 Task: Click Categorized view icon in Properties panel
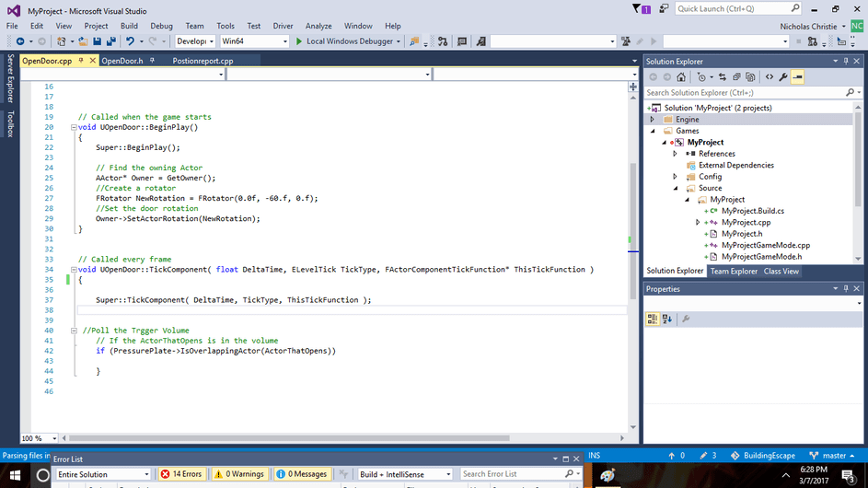[652, 320]
